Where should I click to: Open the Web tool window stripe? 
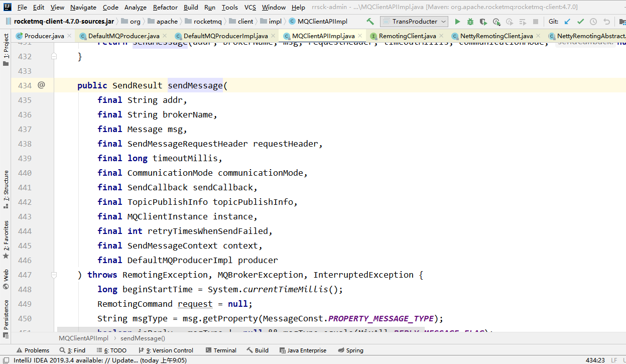pos(6,280)
